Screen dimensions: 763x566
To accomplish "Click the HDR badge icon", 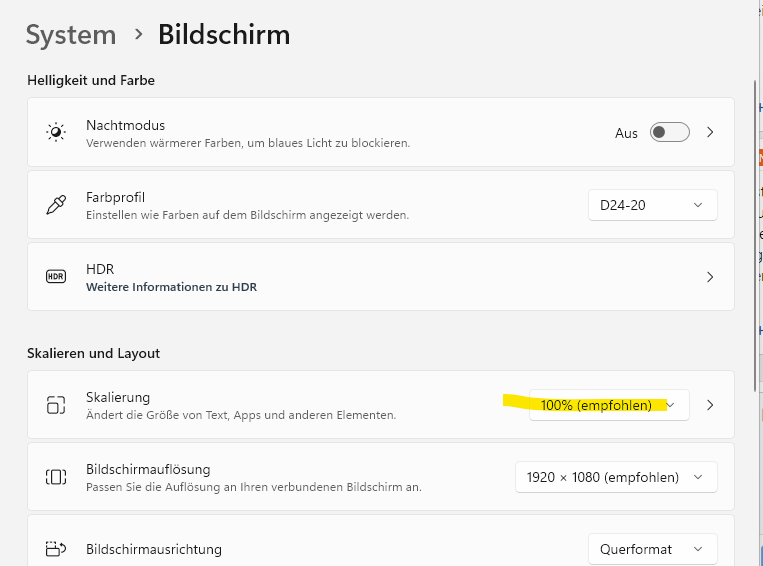I will pos(56,277).
